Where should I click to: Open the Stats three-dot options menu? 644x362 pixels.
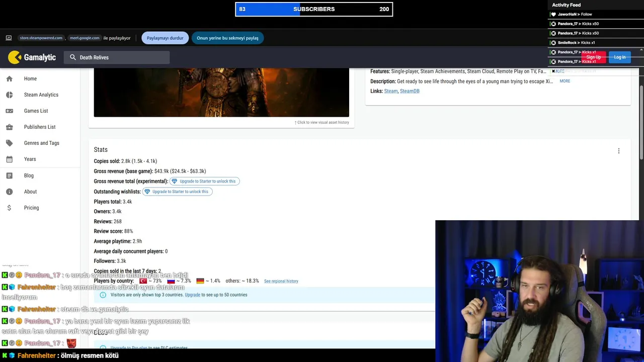pos(619,151)
